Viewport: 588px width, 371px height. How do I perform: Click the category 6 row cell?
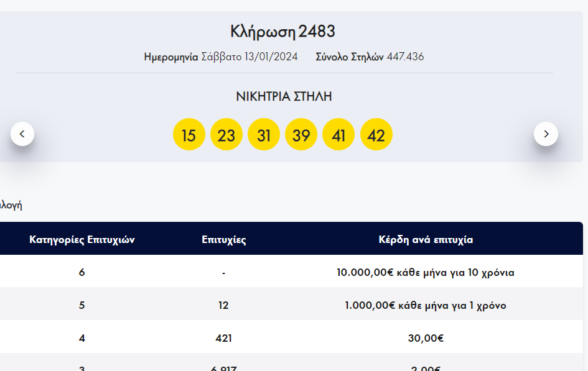point(82,273)
